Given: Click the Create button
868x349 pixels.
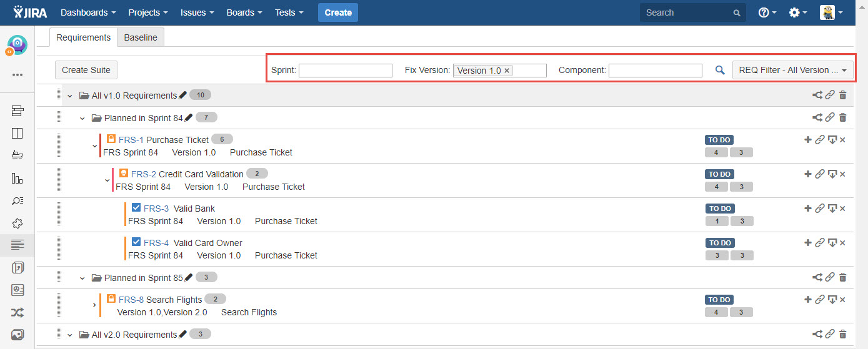Looking at the screenshot, I should (338, 12).
